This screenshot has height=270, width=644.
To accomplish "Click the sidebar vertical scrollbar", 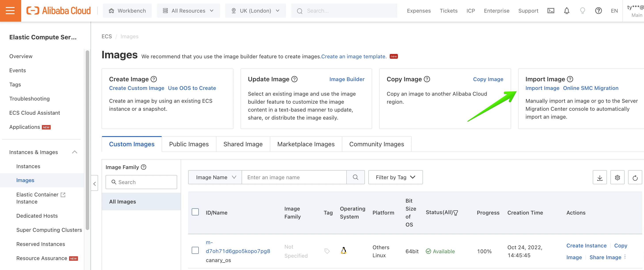I will tap(87, 140).
